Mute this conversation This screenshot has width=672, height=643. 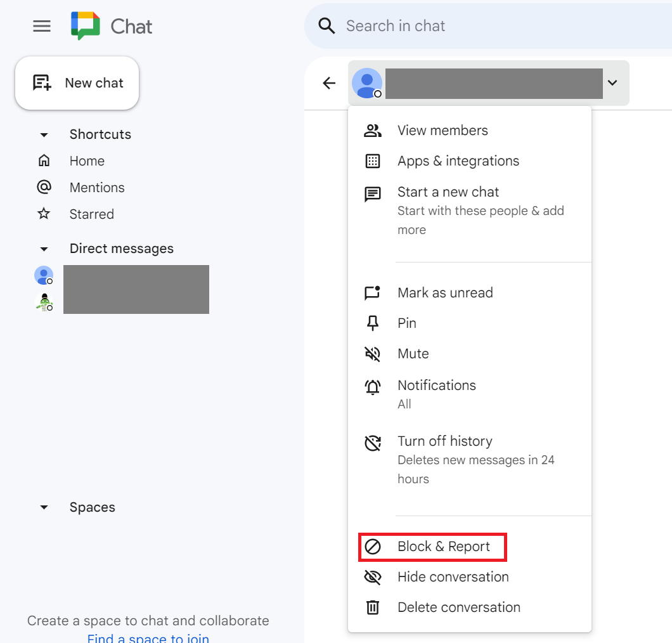pyautogui.click(x=470, y=354)
